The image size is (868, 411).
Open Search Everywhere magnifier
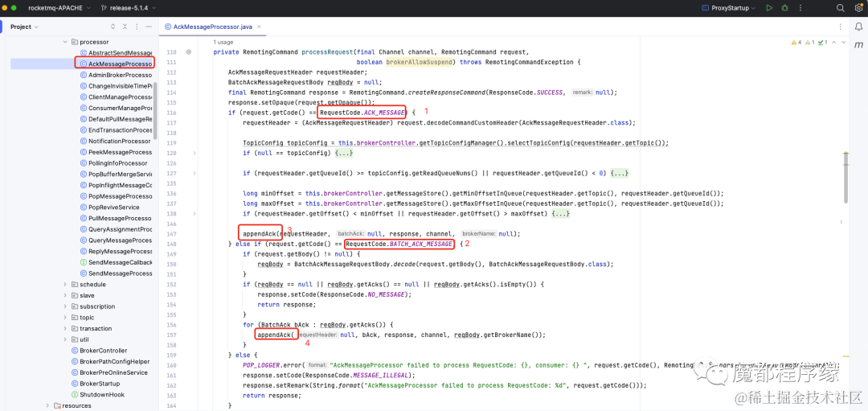pyautogui.click(x=841, y=8)
